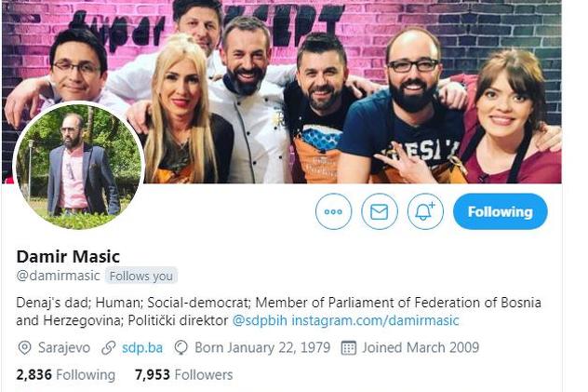Click the chain link icon beside sdp.ba
Screen dimensions: 588x392
pos(108,347)
